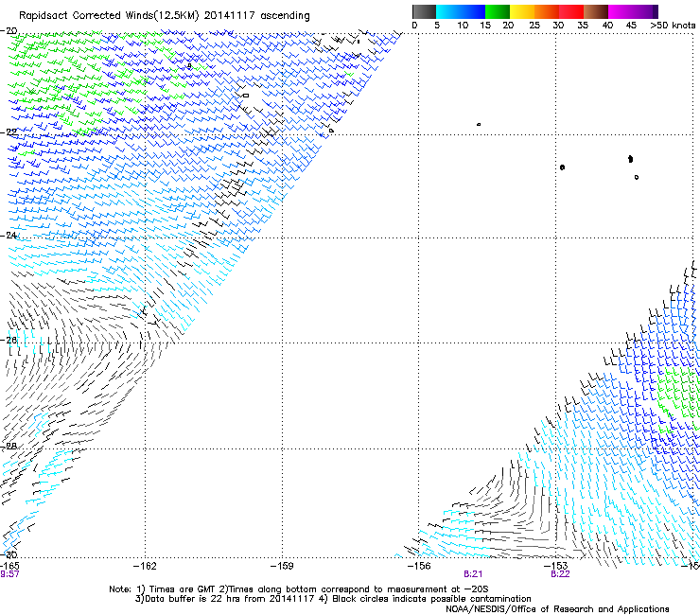Click the chart title 'Rapidscat Corrected Winds(12.5KM)'
700x615 pixels.
tap(109, 16)
